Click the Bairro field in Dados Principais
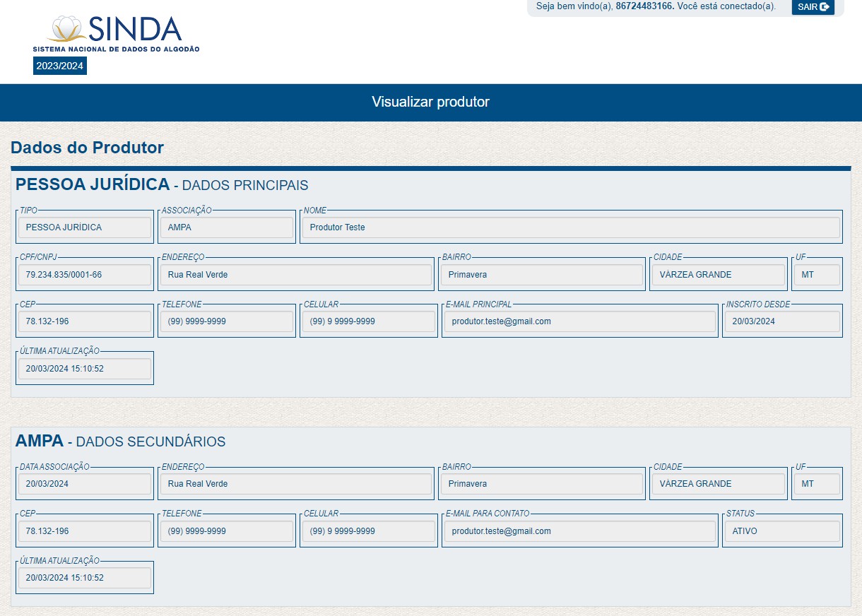Image resolution: width=862 pixels, height=616 pixels. [x=542, y=275]
